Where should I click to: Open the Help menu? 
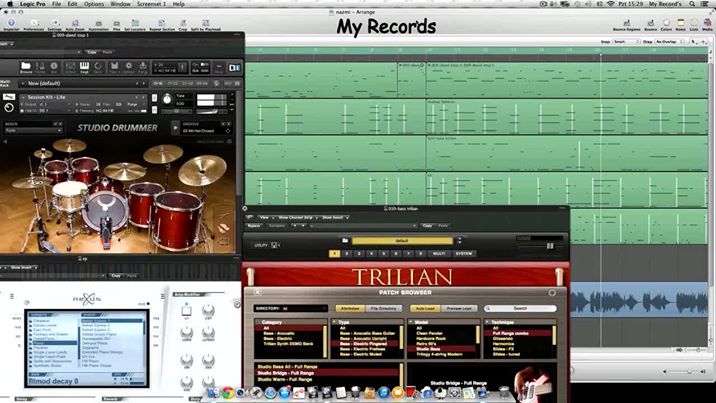click(x=179, y=4)
